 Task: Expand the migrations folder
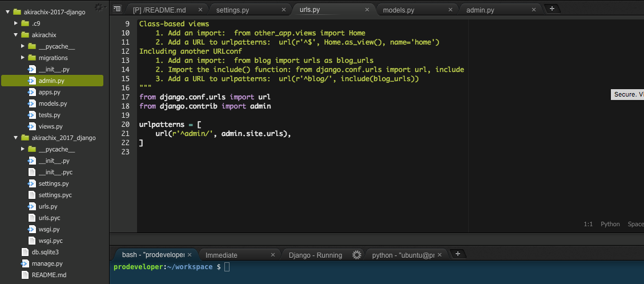click(x=23, y=58)
